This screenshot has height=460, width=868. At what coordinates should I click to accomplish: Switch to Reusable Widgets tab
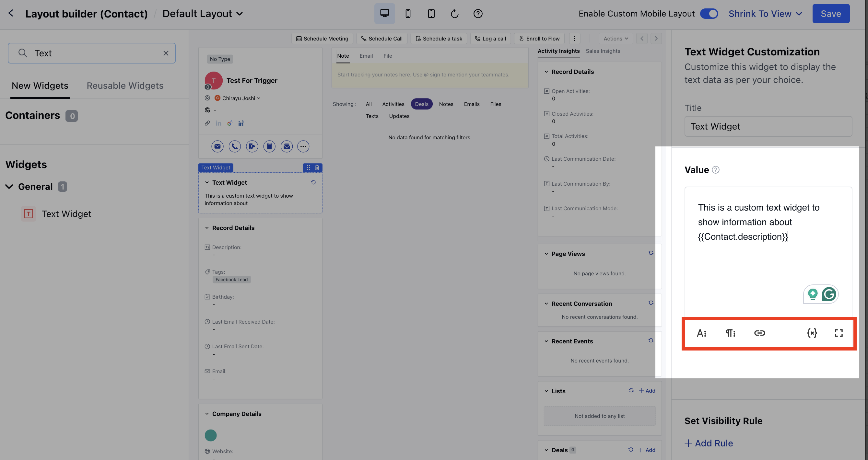[x=125, y=86]
